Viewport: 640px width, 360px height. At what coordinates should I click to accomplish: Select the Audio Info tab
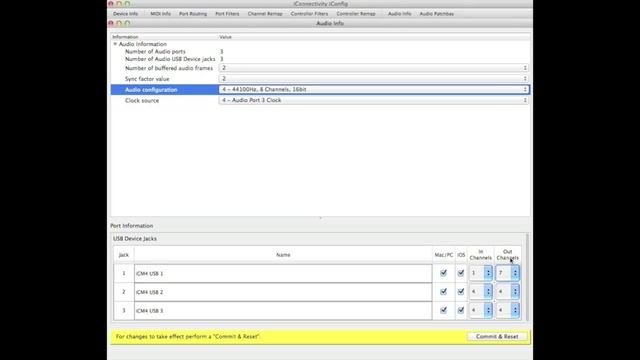point(399,14)
